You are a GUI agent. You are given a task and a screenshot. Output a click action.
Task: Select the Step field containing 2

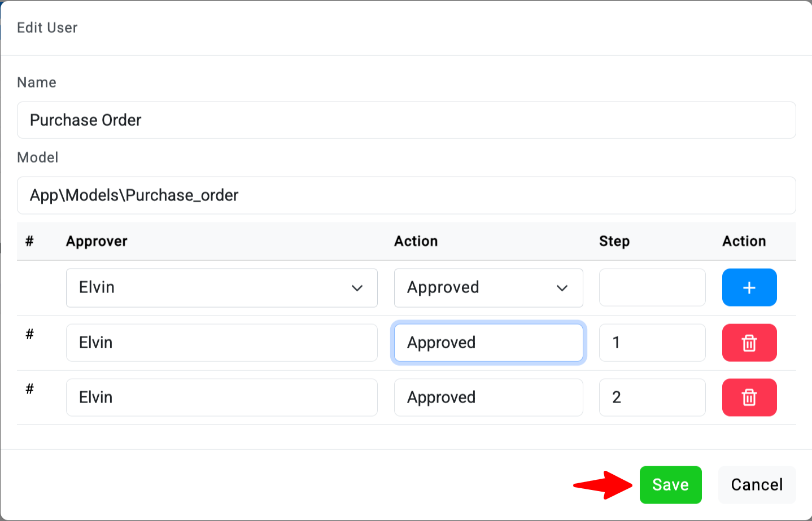pyautogui.click(x=652, y=397)
